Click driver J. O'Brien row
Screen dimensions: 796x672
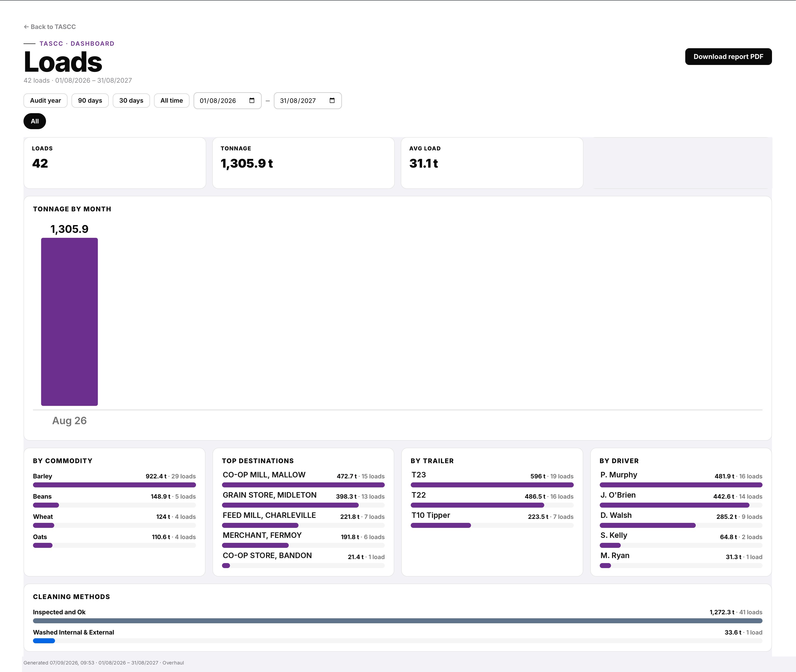pyautogui.click(x=681, y=499)
